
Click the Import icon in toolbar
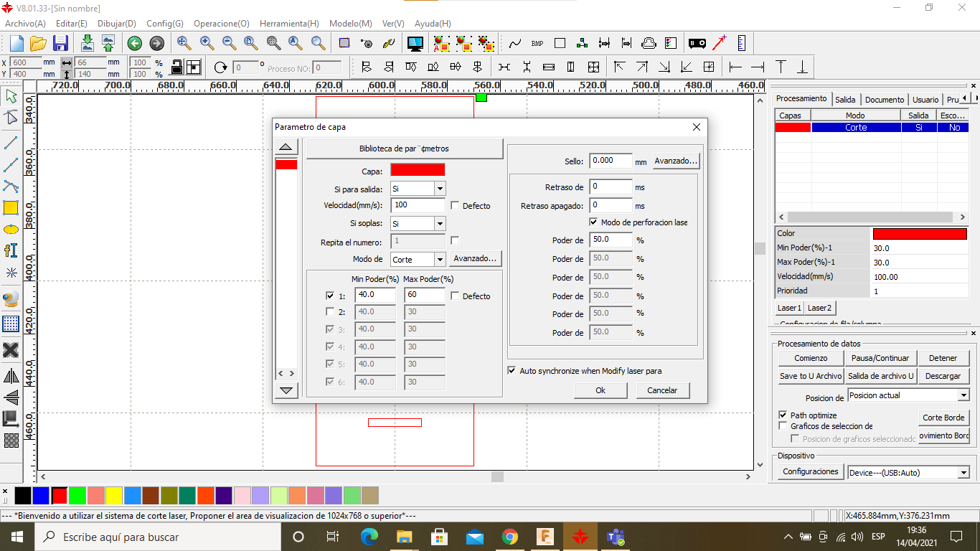(x=87, y=43)
